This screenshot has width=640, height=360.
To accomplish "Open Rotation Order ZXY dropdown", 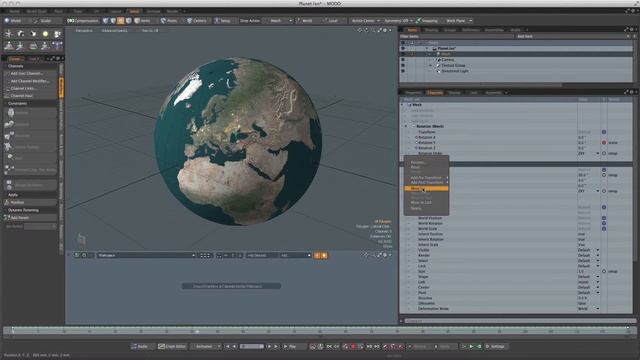I will 589,153.
